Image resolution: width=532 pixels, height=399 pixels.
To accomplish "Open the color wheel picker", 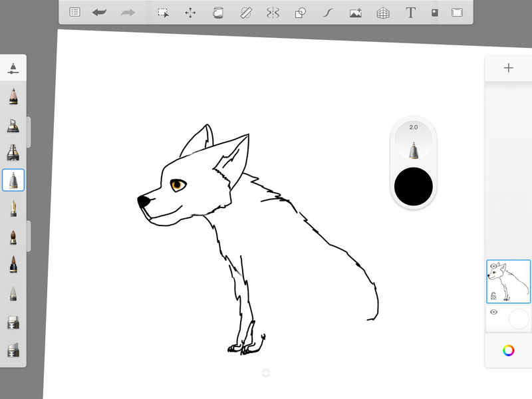I will [509, 350].
